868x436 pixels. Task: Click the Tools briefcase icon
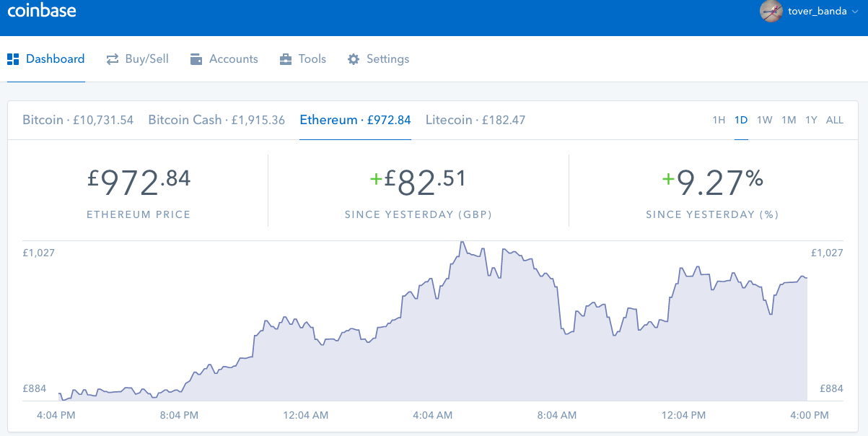click(x=286, y=59)
